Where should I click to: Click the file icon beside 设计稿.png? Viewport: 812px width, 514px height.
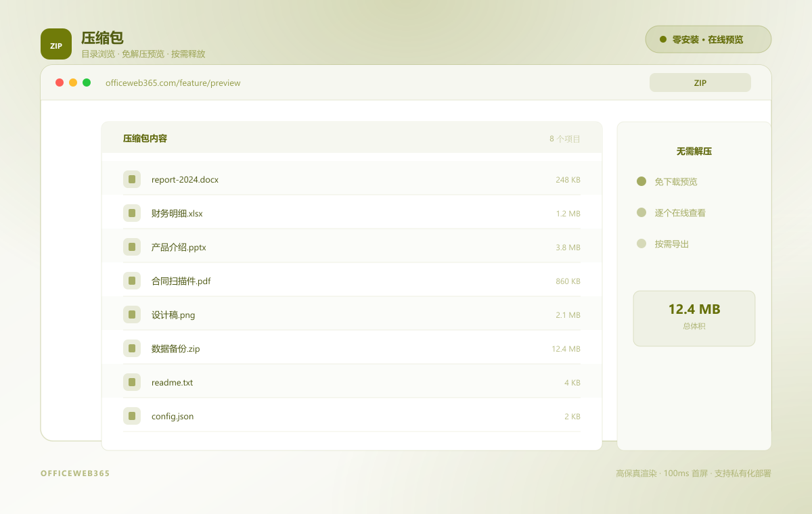(x=132, y=314)
